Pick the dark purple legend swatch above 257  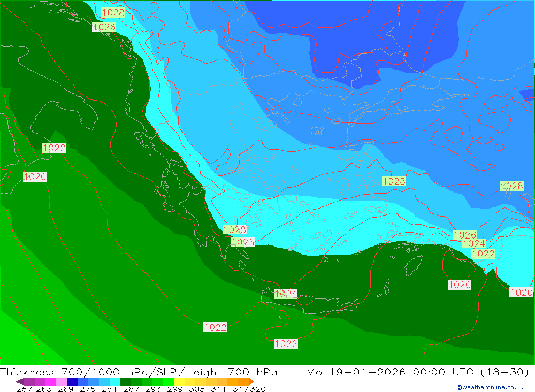(29, 381)
